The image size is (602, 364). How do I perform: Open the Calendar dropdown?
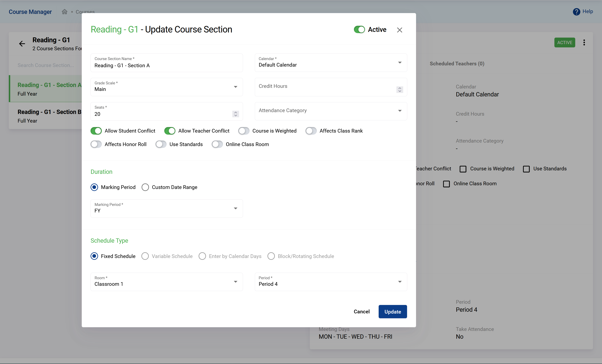click(x=331, y=63)
